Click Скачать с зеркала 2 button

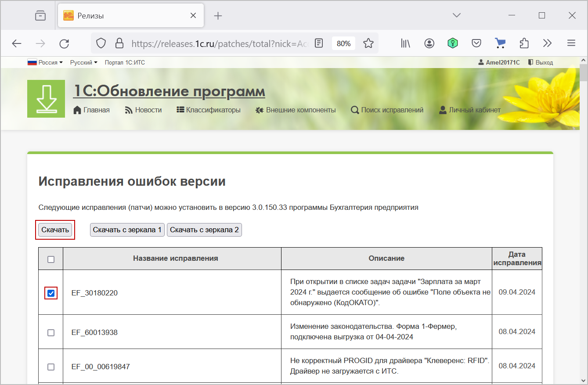click(x=204, y=230)
